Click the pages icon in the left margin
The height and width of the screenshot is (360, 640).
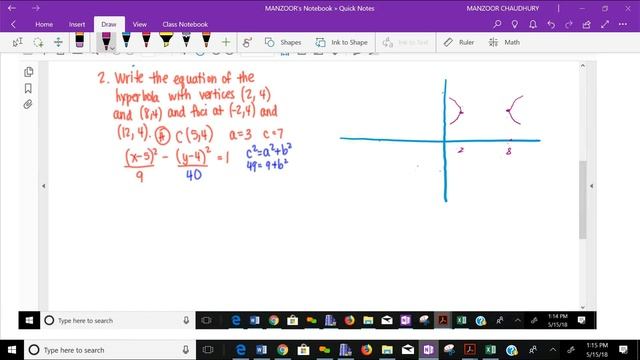(28, 72)
